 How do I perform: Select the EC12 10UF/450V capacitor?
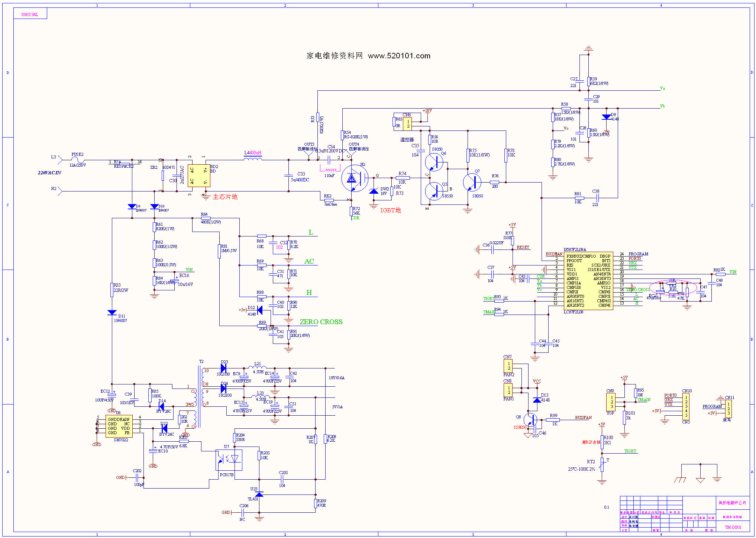click(x=112, y=395)
